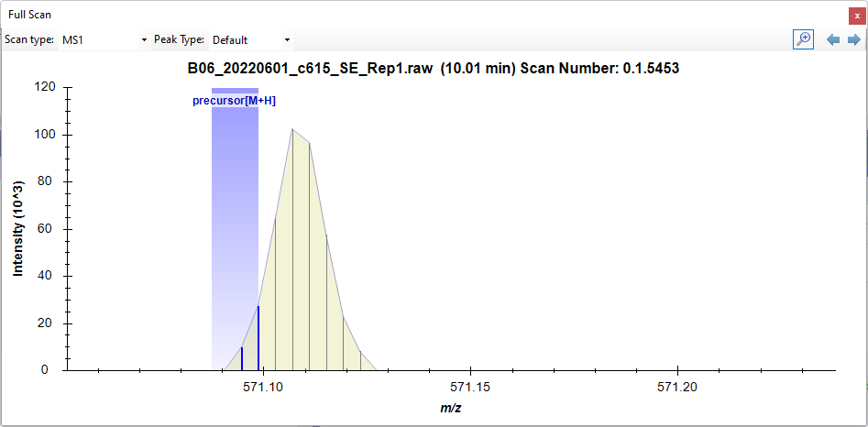Open the Scan type dropdown

pos(104,40)
